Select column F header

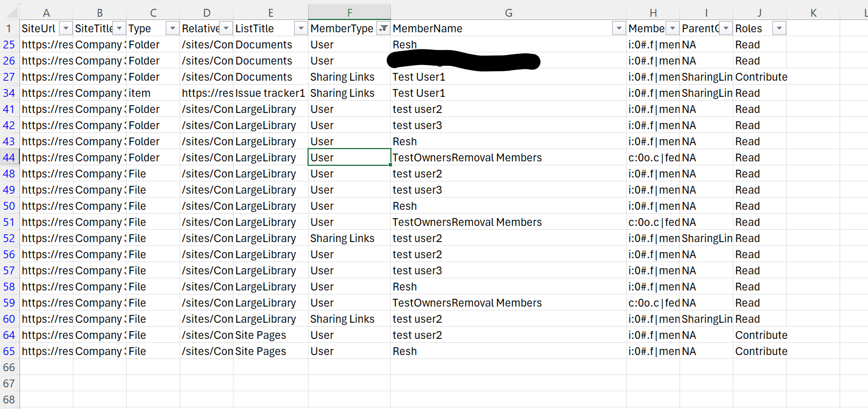[349, 12]
